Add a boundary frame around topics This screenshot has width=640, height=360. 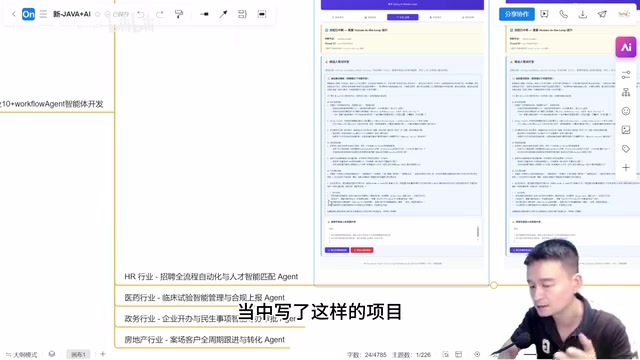[x=262, y=14]
